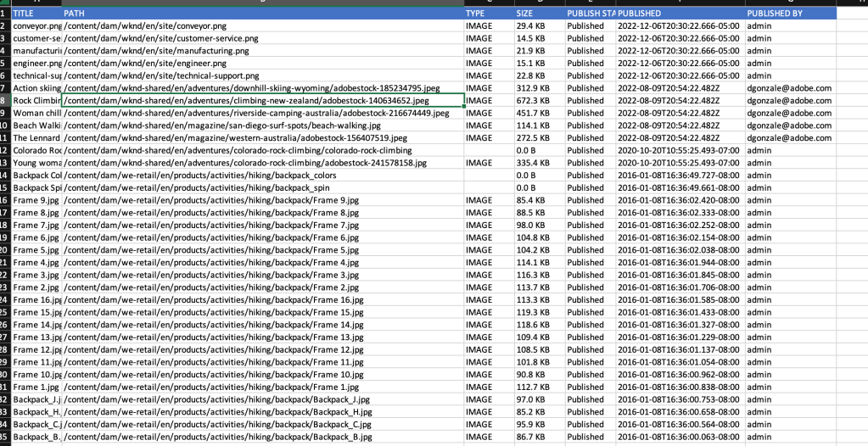Click the backpack_colors path cell
This screenshot has height=446, width=868.
click(x=262, y=176)
